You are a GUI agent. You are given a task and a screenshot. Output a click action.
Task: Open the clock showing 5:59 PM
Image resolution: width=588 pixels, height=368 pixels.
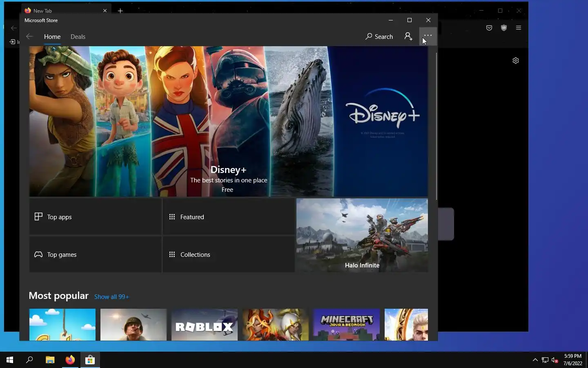(572, 360)
